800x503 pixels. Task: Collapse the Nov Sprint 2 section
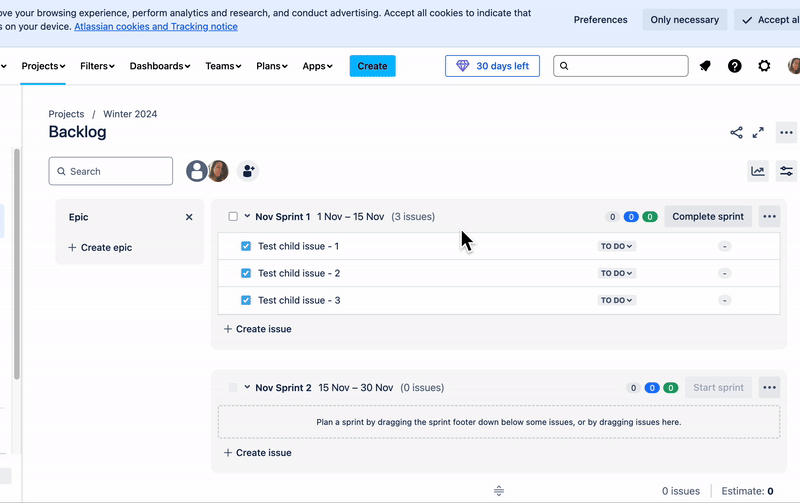tap(247, 387)
